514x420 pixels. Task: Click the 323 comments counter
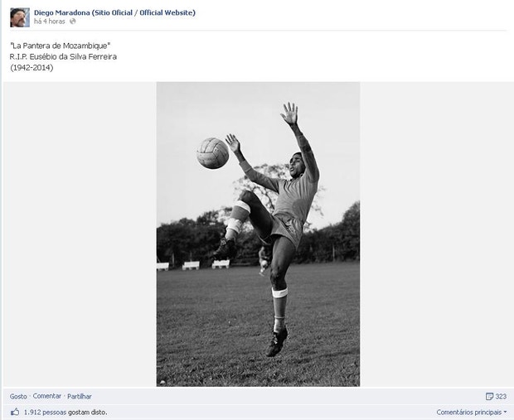[501, 397]
